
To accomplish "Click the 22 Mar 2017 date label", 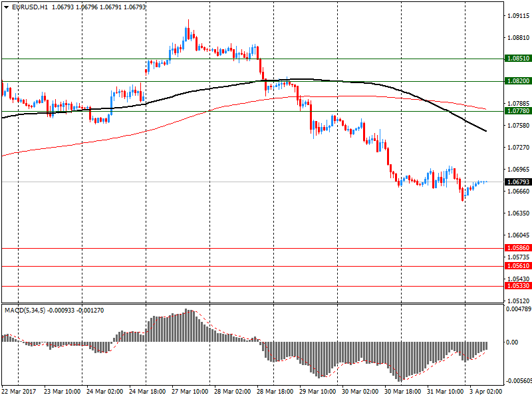I will coord(19,392).
